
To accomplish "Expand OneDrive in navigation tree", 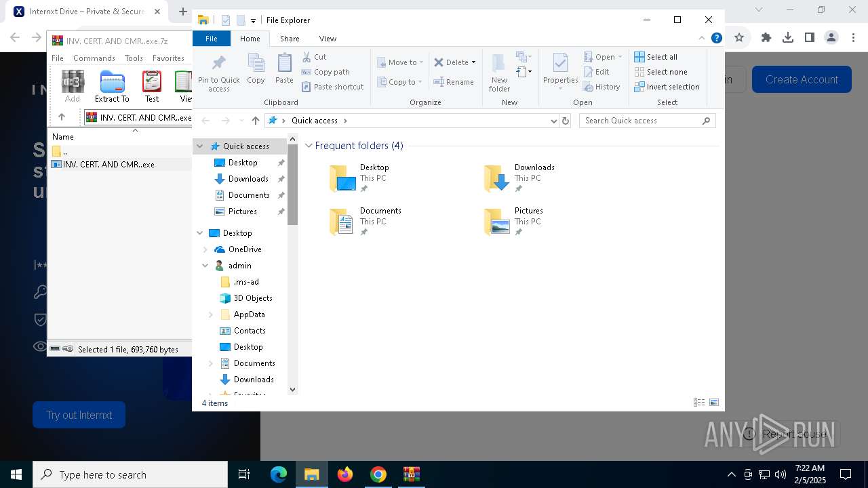I will (205, 249).
